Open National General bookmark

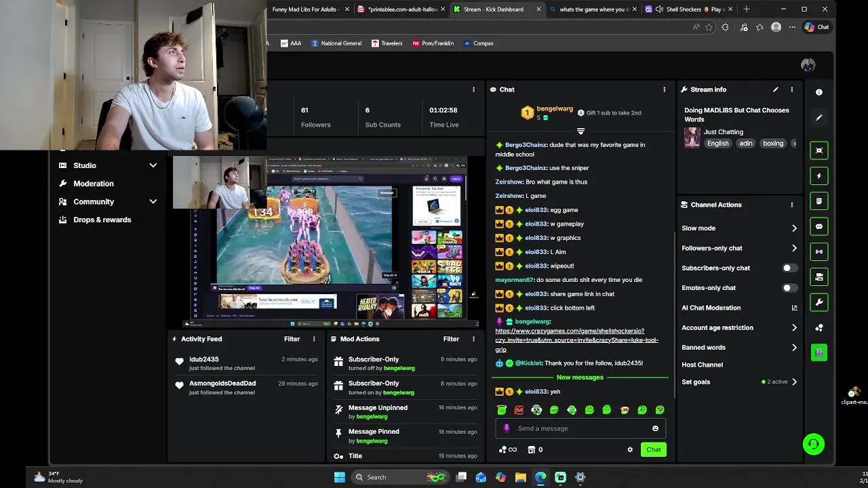pyautogui.click(x=336, y=43)
